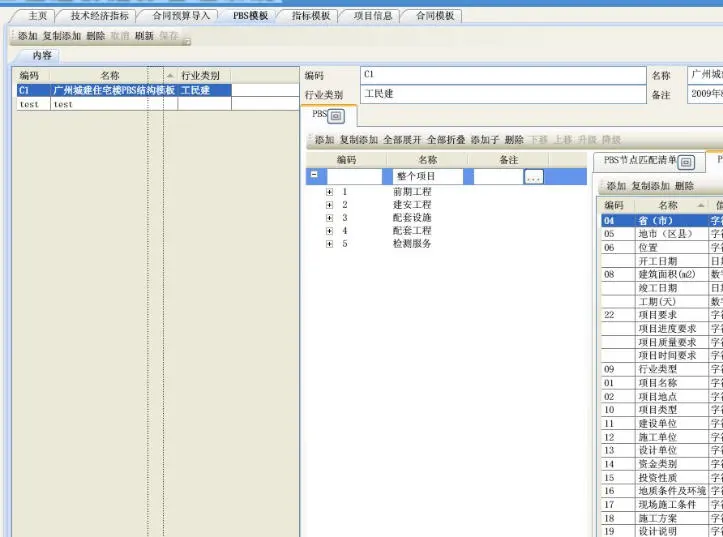
Task: Click 刷新 in the top toolbar
Action: click(x=144, y=36)
